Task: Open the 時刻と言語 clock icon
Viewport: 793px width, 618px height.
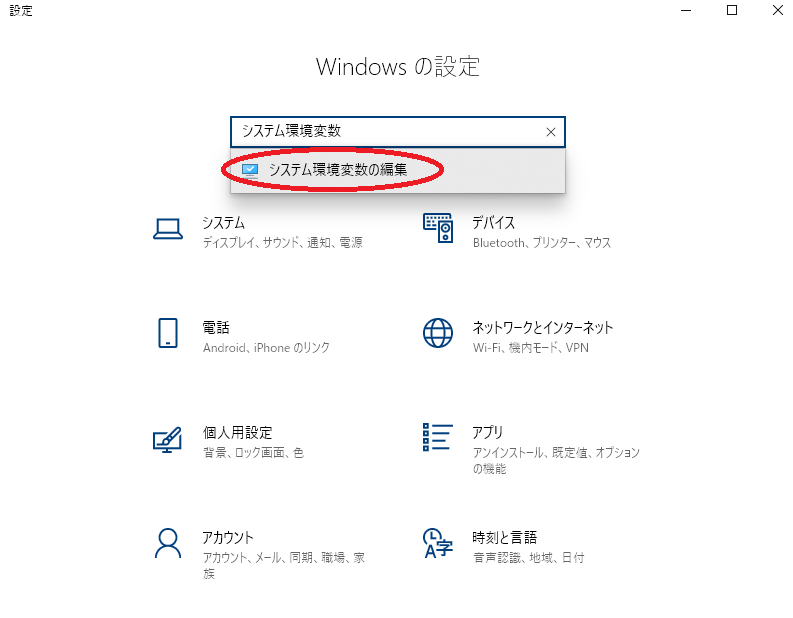Action: pyautogui.click(x=438, y=543)
